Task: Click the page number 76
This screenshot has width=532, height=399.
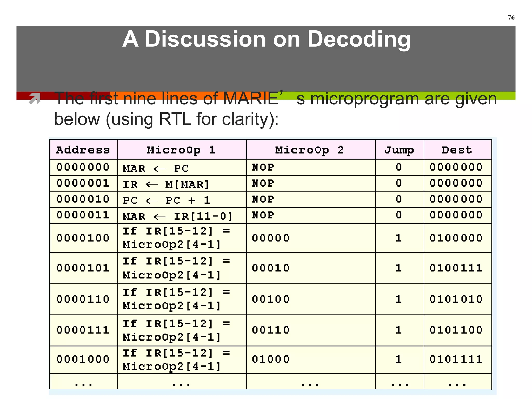Action: (x=511, y=17)
